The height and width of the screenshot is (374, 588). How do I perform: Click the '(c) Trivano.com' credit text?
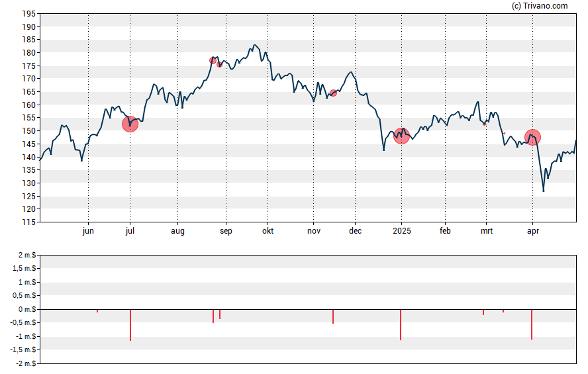(x=540, y=5)
